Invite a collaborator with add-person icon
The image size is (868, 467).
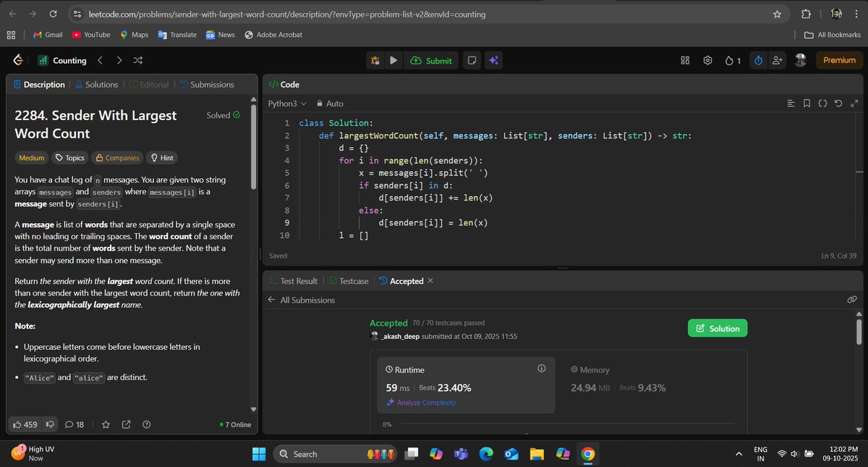coord(778,61)
